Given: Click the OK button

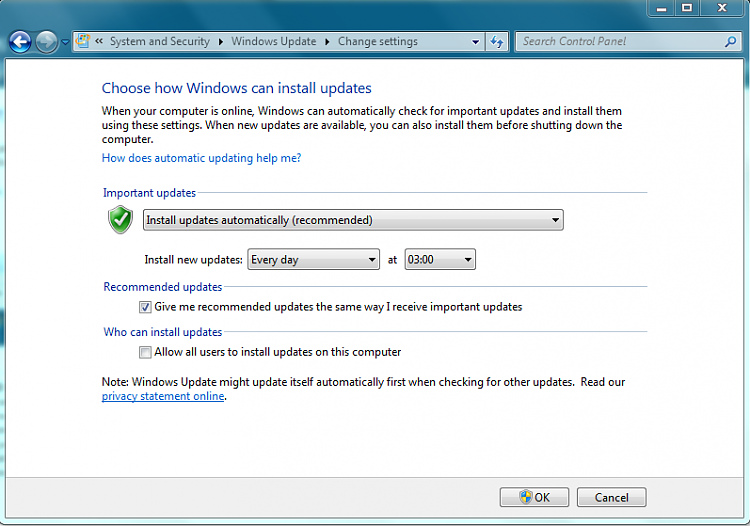Looking at the screenshot, I should 534,497.
